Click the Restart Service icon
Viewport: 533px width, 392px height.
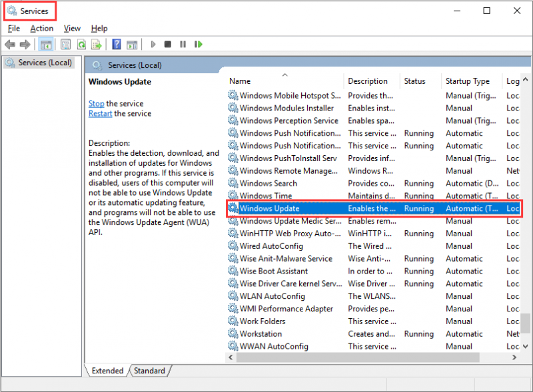tap(199, 44)
